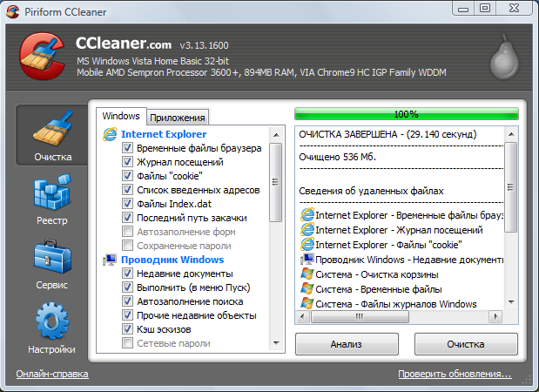Open the Очистка cleaner section
539x392 pixels.
tap(52, 136)
